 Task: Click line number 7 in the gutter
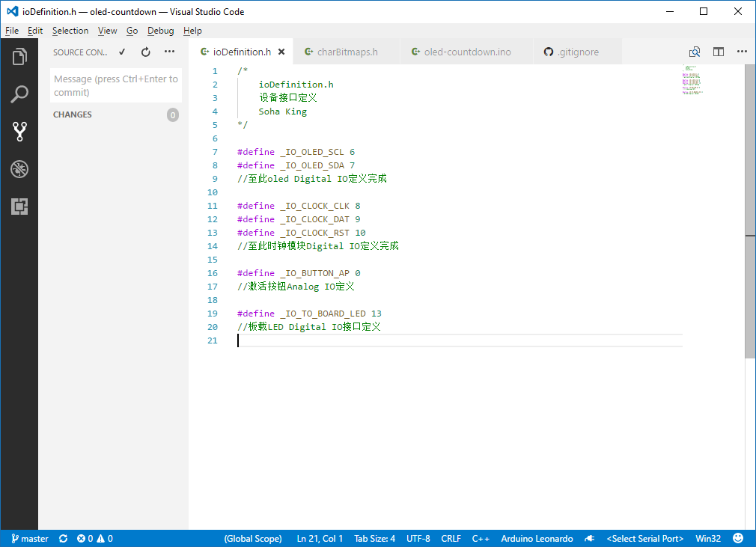pyautogui.click(x=215, y=152)
